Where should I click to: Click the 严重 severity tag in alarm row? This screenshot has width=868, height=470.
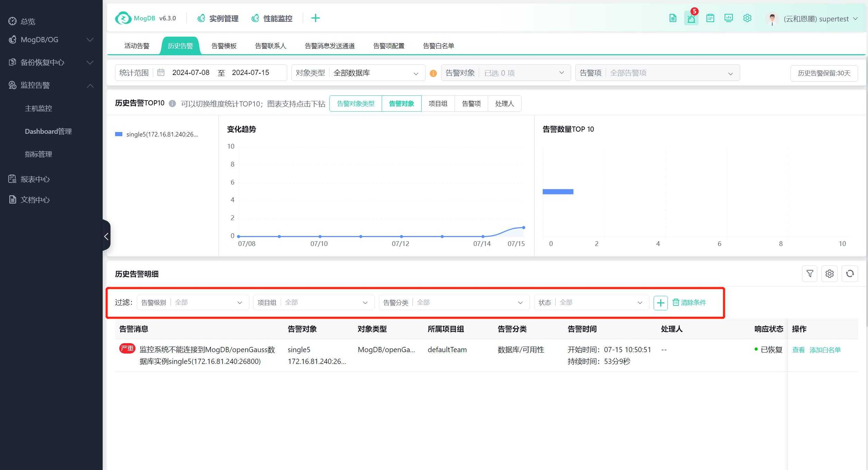click(x=127, y=348)
